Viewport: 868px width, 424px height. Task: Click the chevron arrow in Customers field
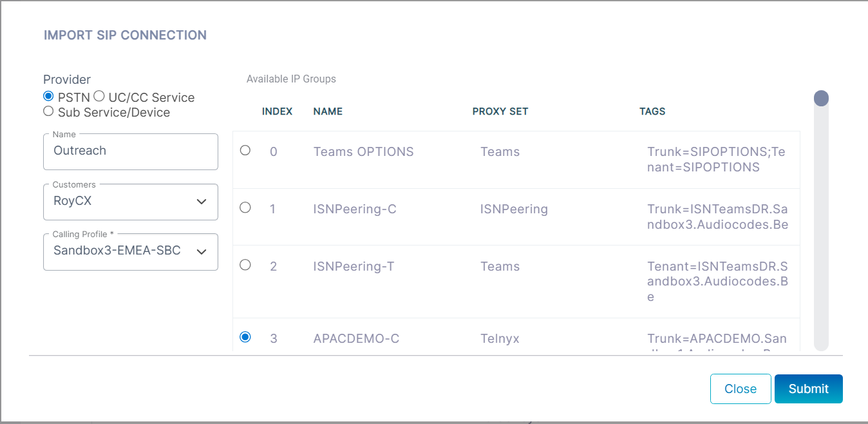click(202, 202)
